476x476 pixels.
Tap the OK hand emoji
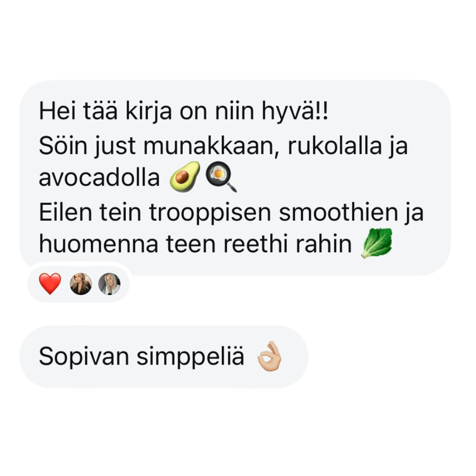point(269,357)
